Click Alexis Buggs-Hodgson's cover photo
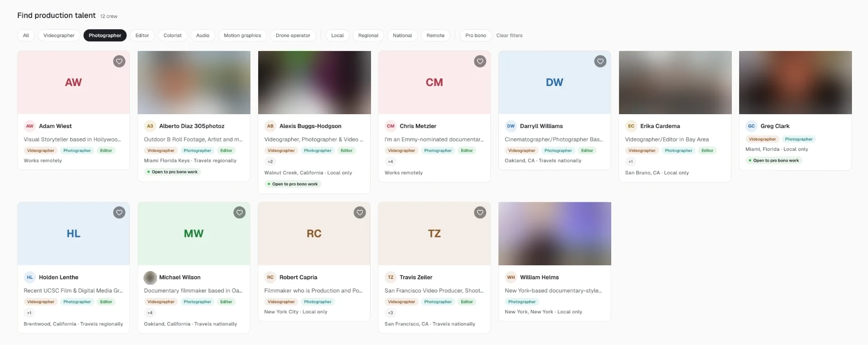The height and width of the screenshot is (345, 868). (x=314, y=83)
